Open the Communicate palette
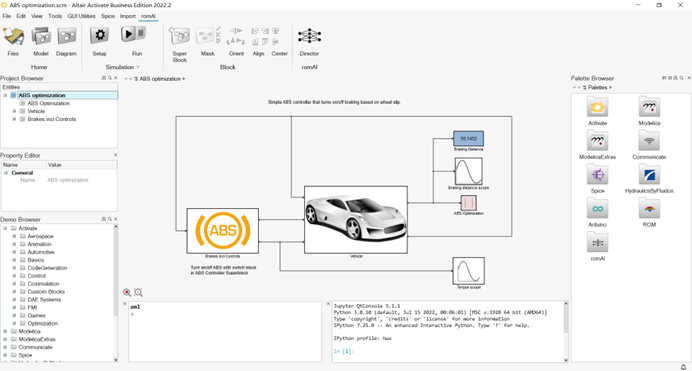This screenshot has height=371, width=692. [x=649, y=141]
